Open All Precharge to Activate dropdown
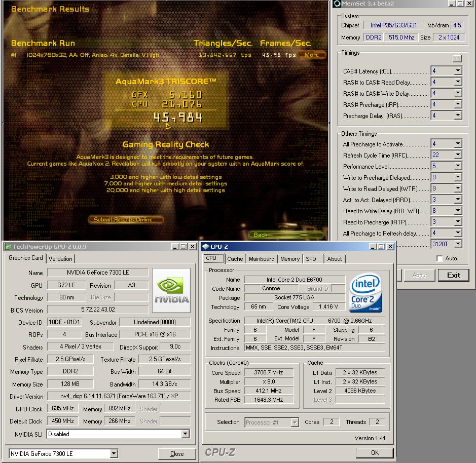The height and width of the screenshot is (463, 476). click(458, 144)
